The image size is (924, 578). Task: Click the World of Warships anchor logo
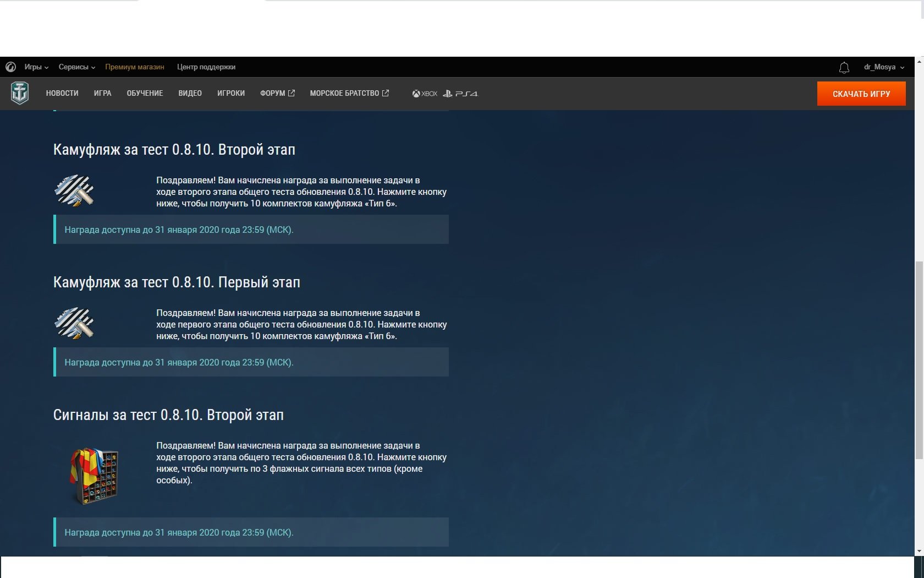click(x=20, y=93)
